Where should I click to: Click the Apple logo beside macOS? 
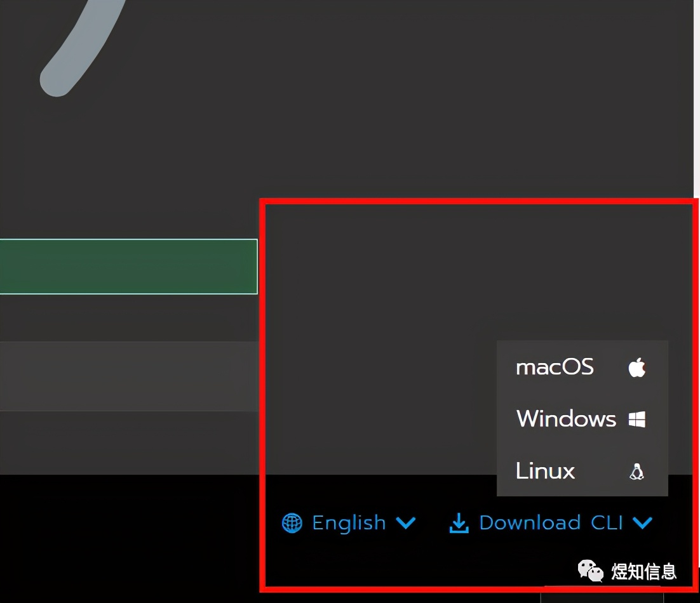click(636, 367)
